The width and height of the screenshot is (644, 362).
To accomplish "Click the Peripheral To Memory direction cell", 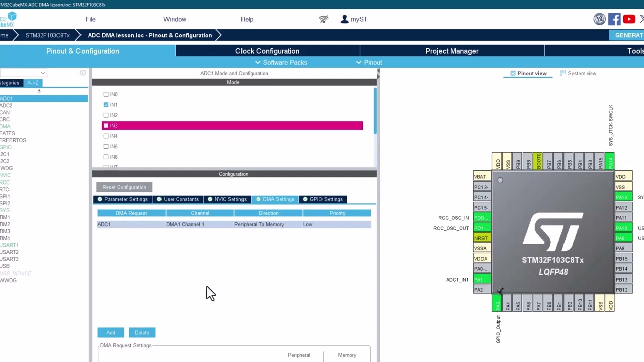I will pos(268,224).
